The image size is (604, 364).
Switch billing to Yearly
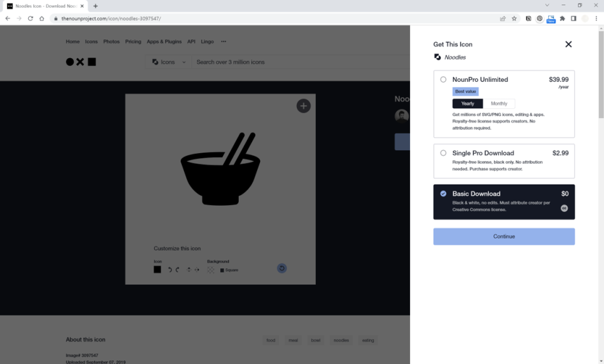468,104
